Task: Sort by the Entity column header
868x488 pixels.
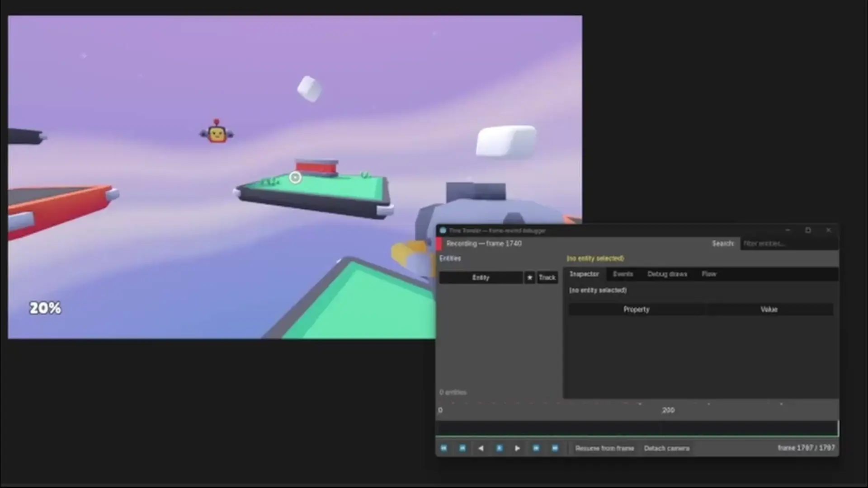Action: (x=481, y=277)
